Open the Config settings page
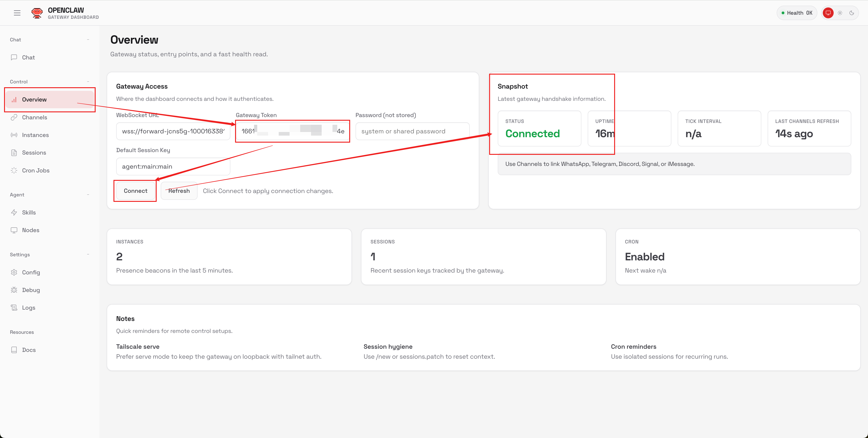 tap(31, 272)
